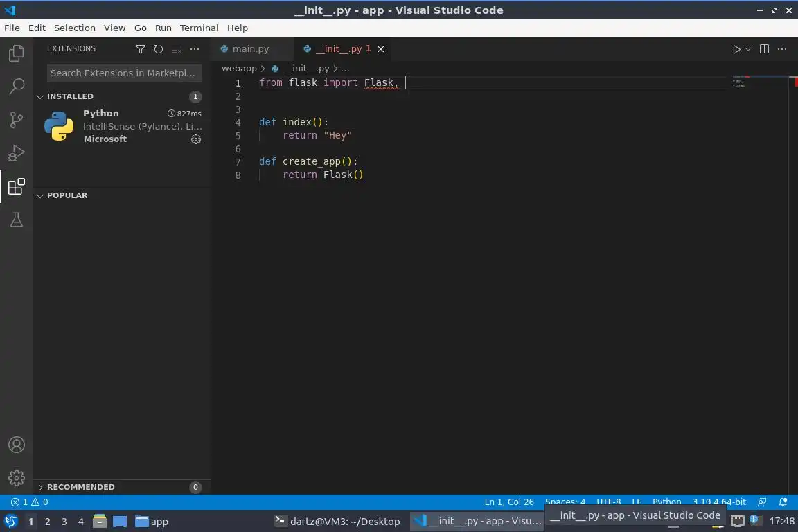Open the Run and Debug view
798x532 pixels.
coord(17,153)
